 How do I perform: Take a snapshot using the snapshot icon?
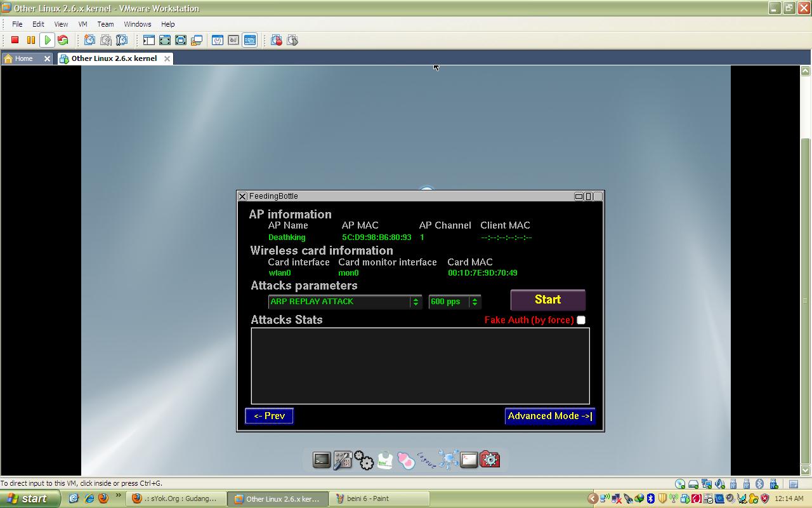pos(89,40)
